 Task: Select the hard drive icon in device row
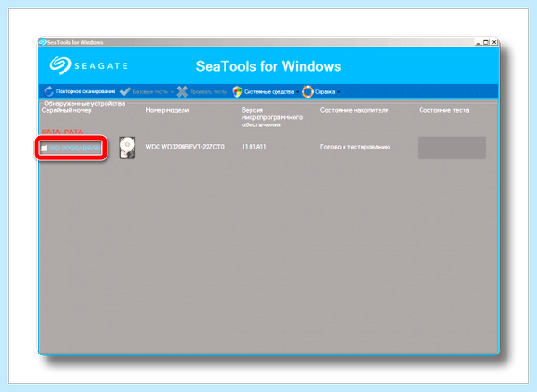coord(127,148)
